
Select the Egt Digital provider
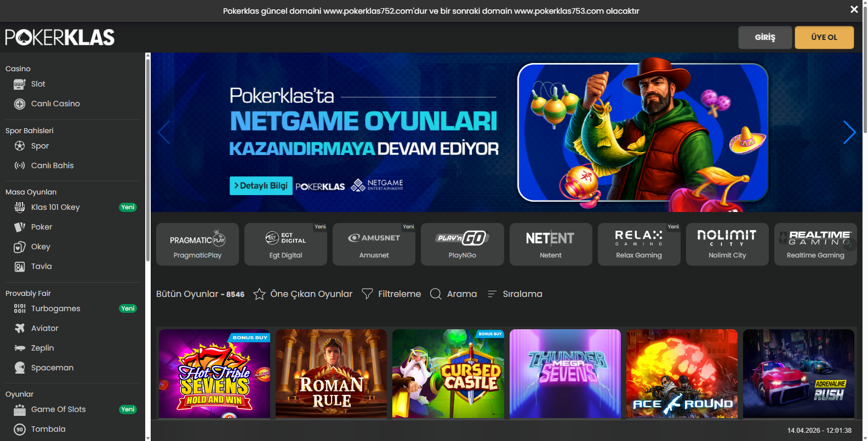coord(285,244)
